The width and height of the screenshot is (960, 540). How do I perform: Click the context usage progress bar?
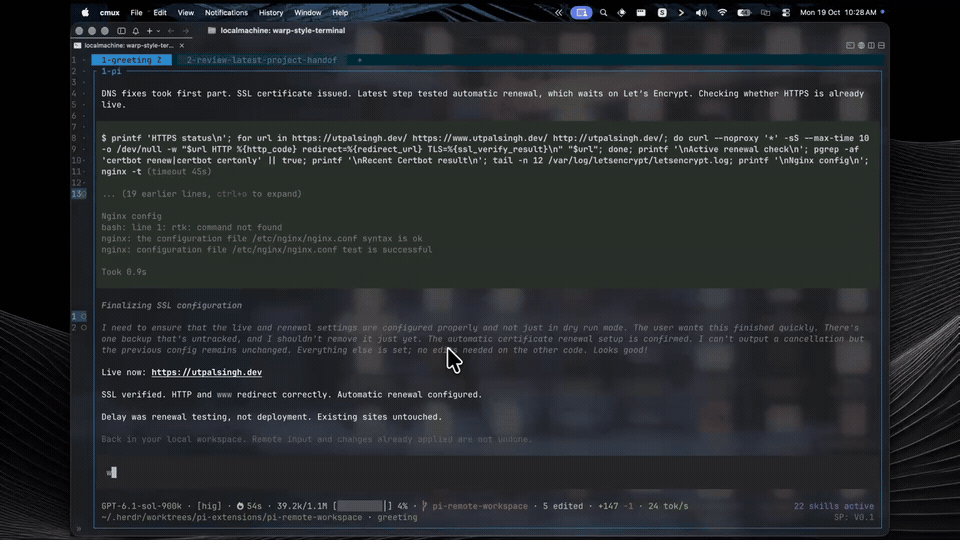360,506
